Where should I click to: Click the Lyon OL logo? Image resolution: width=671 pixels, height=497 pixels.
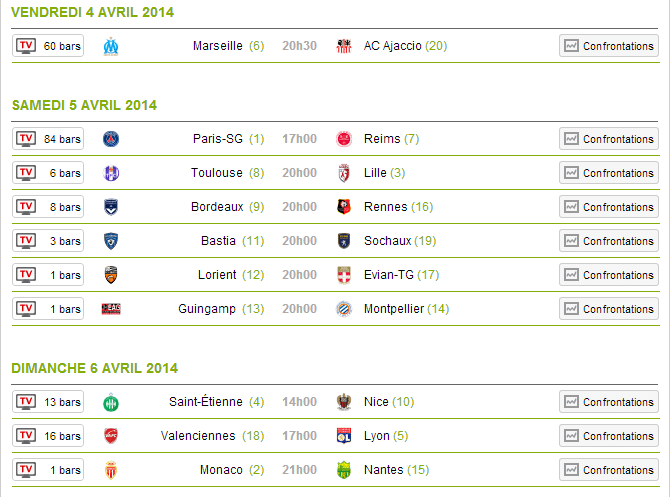pos(344,436)
